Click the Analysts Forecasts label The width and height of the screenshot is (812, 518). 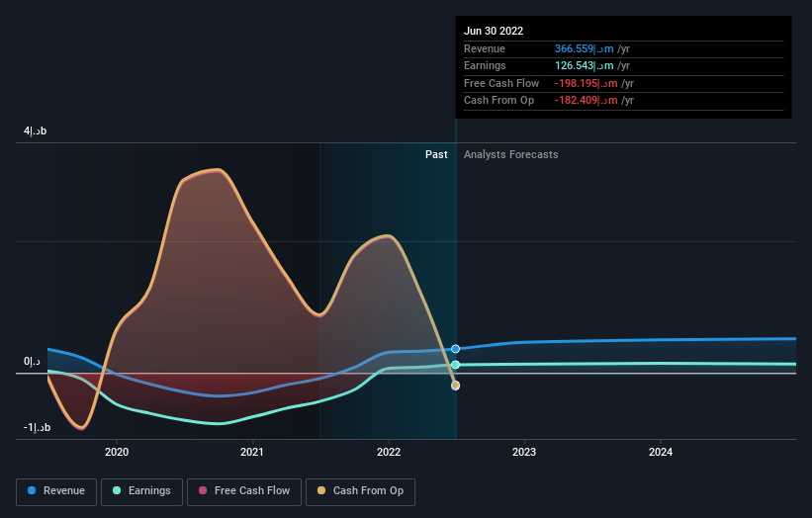(510, 154)
